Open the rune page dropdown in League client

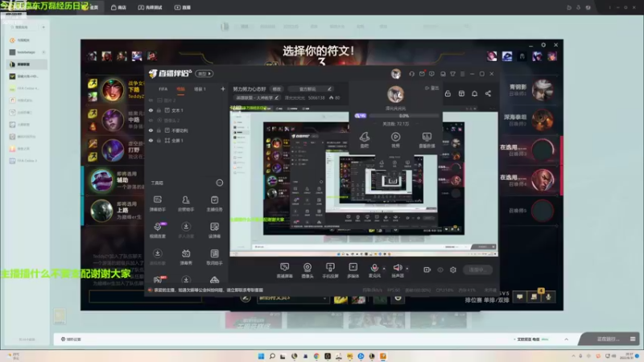tap(293, 298)
